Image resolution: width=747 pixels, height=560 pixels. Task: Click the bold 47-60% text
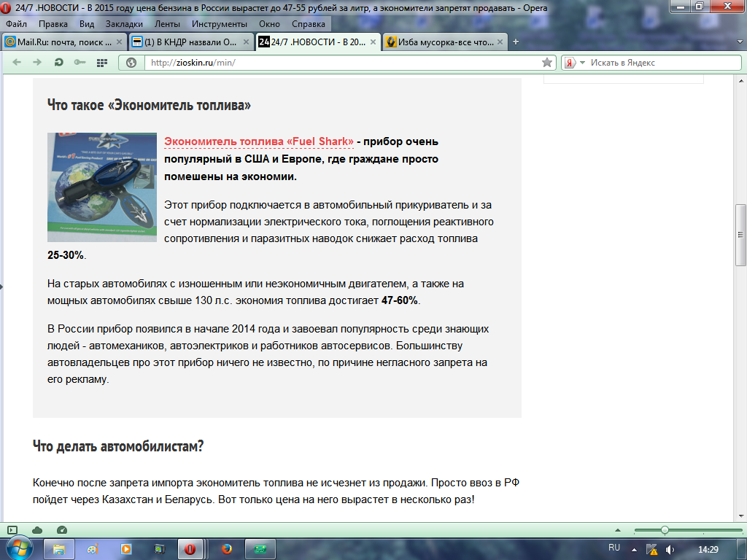(400, 300)
